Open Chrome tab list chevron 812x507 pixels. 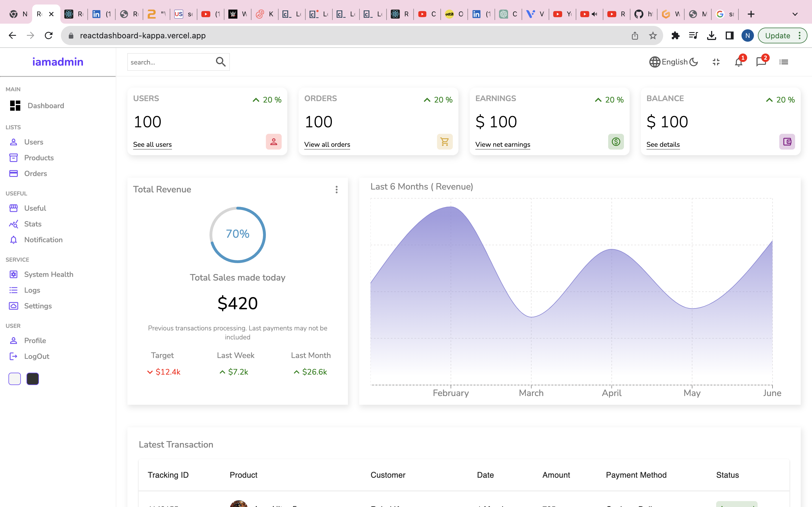795,14
